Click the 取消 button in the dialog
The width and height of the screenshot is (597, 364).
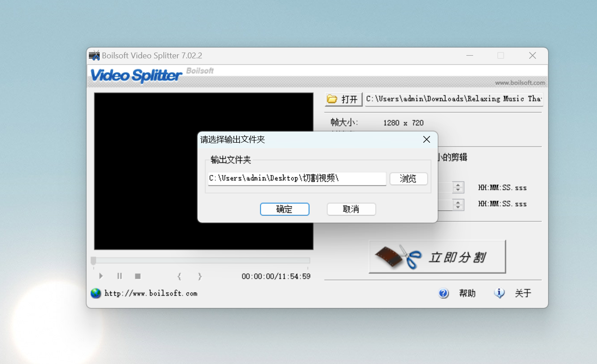(x=351, y=209)
